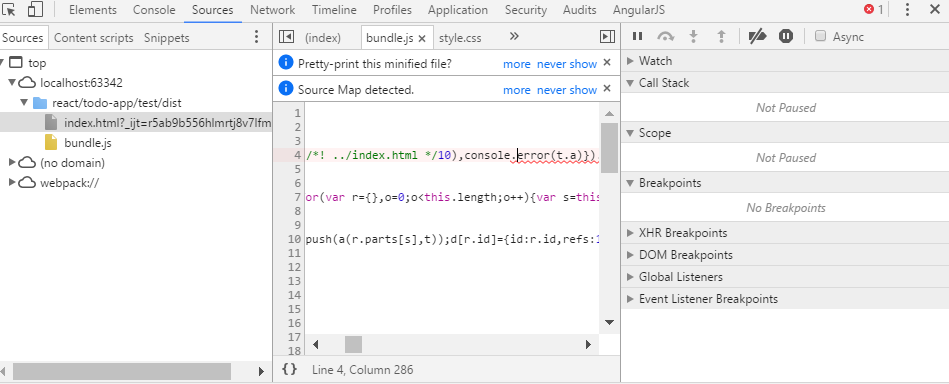
Task: Open the Audits tab
Action: (579, 10)
